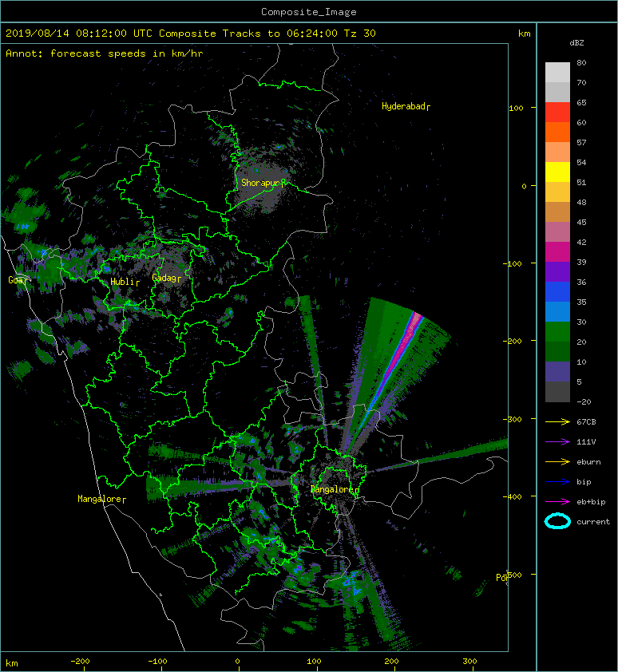Screen dimensions: 618x672
Task: Click the eb+bip magenta arrow legend icon
Action: tap(557, 502)
